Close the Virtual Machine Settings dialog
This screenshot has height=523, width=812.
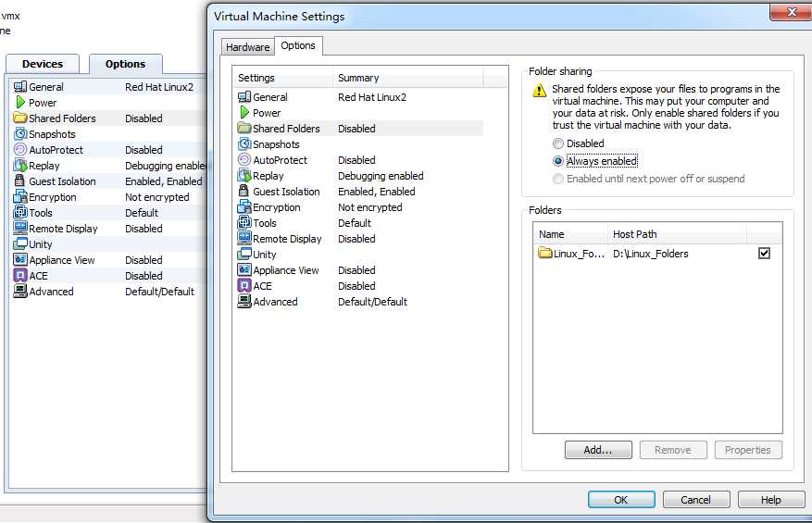pyautogui.click(x=791, y=11)
